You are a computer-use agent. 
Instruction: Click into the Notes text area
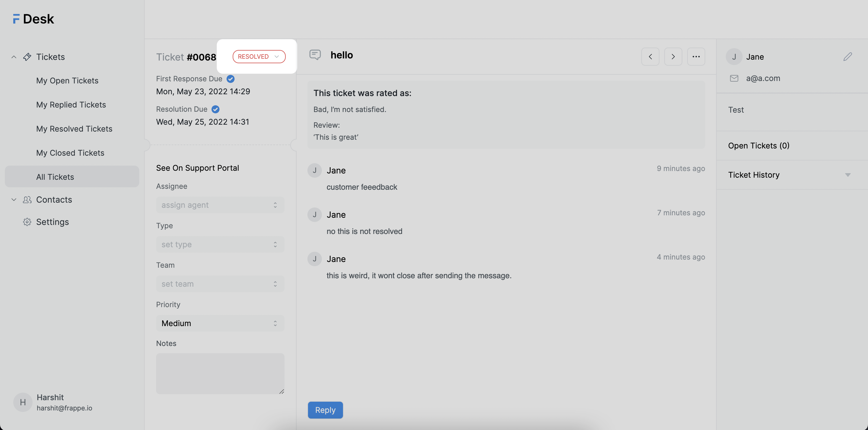click(x=220, y=373)
